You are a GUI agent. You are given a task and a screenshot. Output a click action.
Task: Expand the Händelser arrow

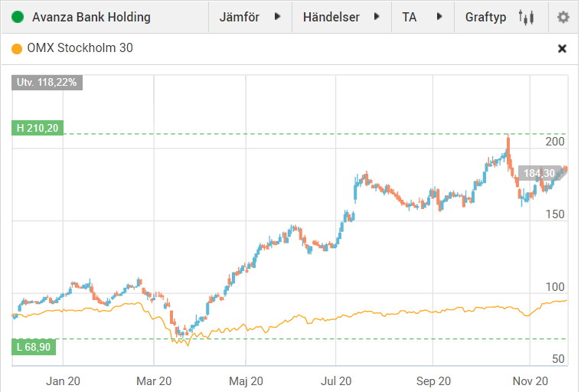pos(377,17)
